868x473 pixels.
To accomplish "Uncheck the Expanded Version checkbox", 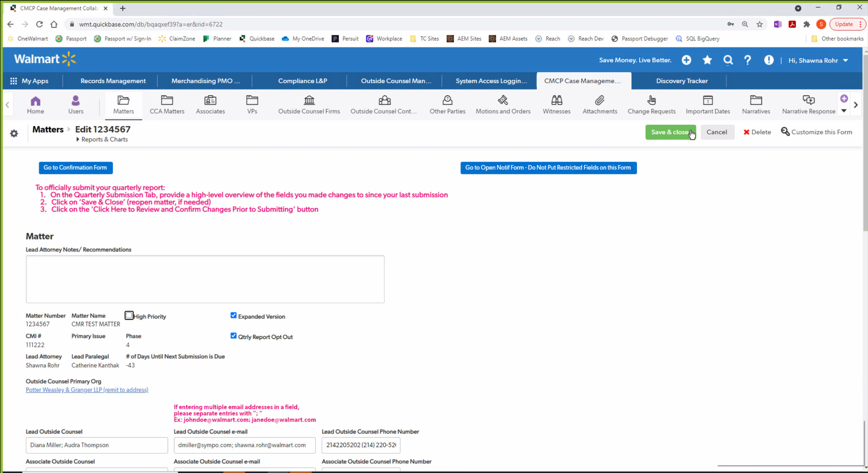I will click(234, 315).
